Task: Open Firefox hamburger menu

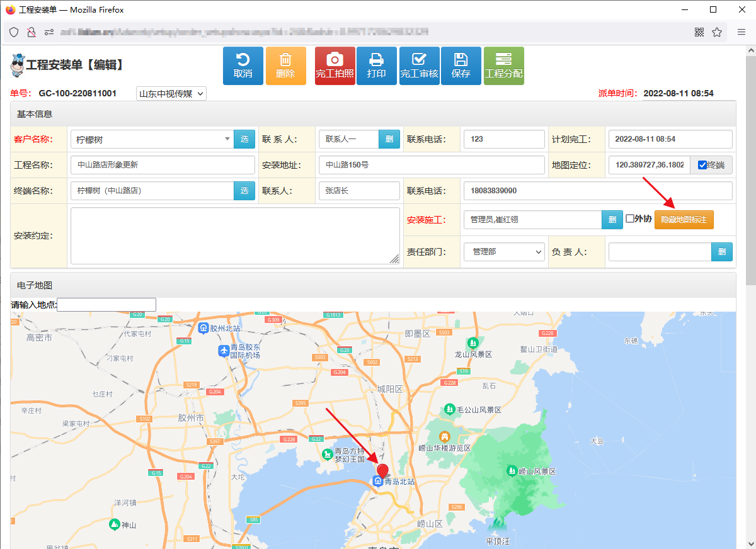Action: (742, 32)
